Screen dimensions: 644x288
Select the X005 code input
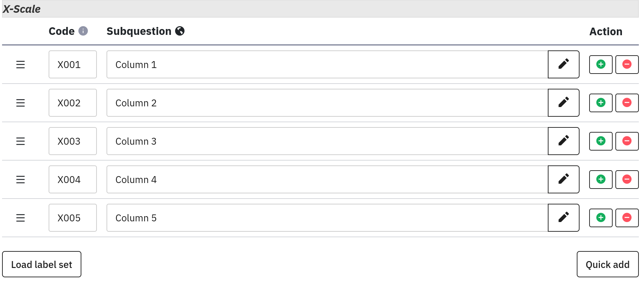click(x=73, y=218)
